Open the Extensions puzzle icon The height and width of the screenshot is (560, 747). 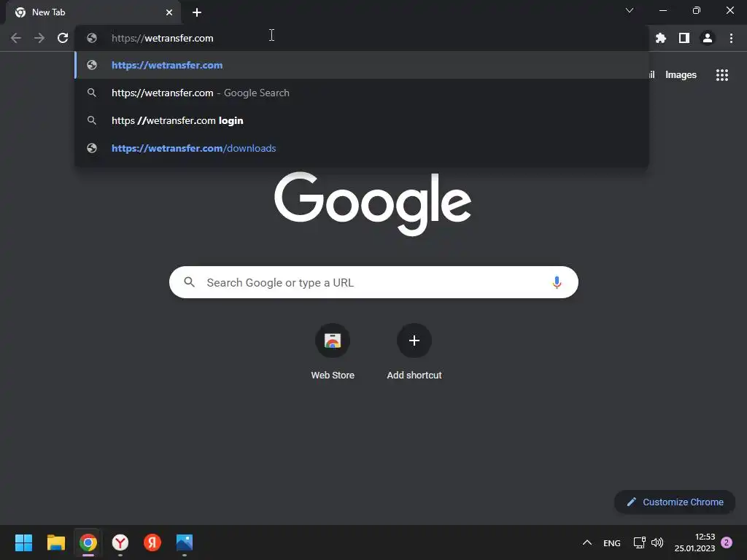tap(660, 38)
